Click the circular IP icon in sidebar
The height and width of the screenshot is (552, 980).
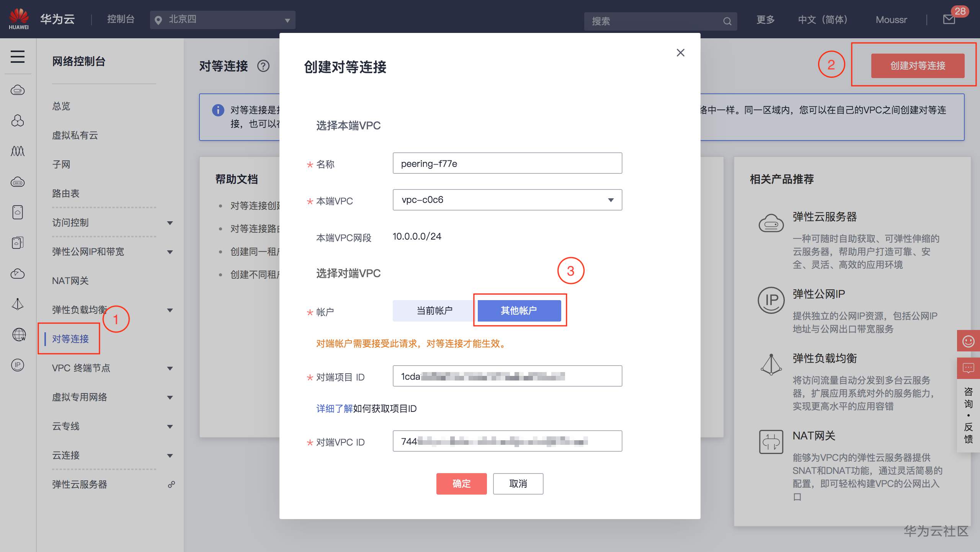(18, 365)
